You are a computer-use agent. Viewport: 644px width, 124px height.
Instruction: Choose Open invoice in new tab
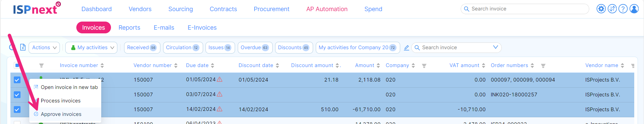(x=65, y=87)
